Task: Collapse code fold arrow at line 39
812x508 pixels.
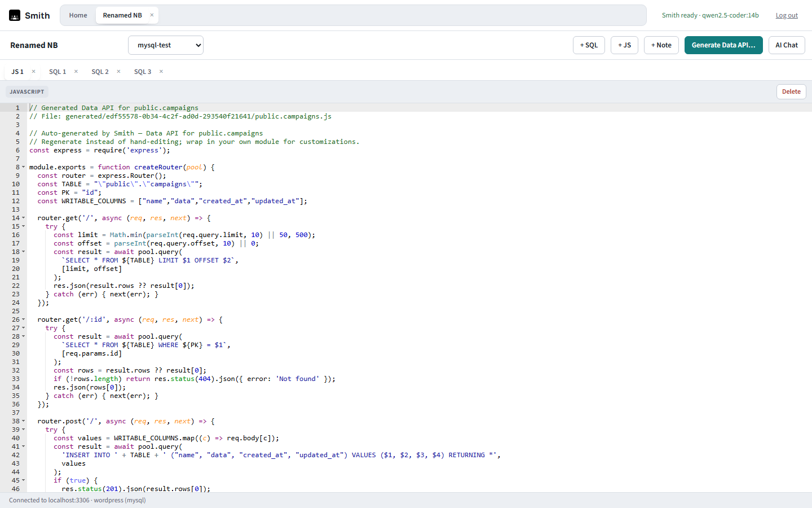Action: point(23,430)
